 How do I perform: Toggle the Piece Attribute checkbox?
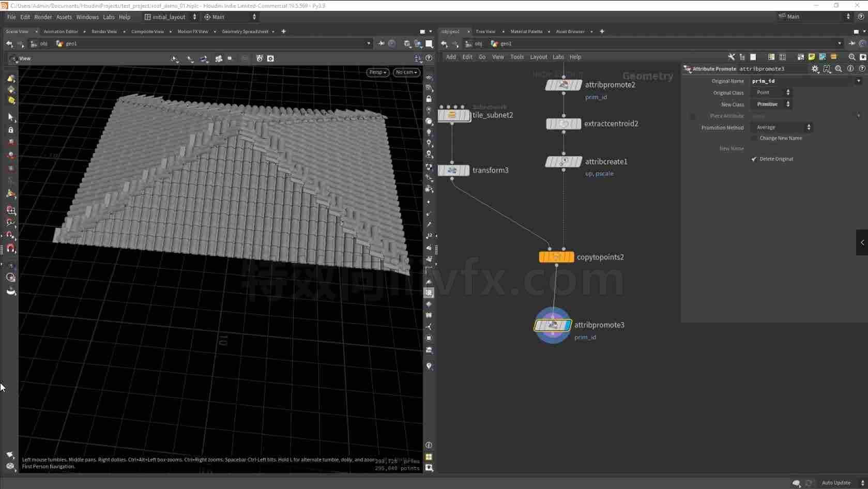pos(693,116)
